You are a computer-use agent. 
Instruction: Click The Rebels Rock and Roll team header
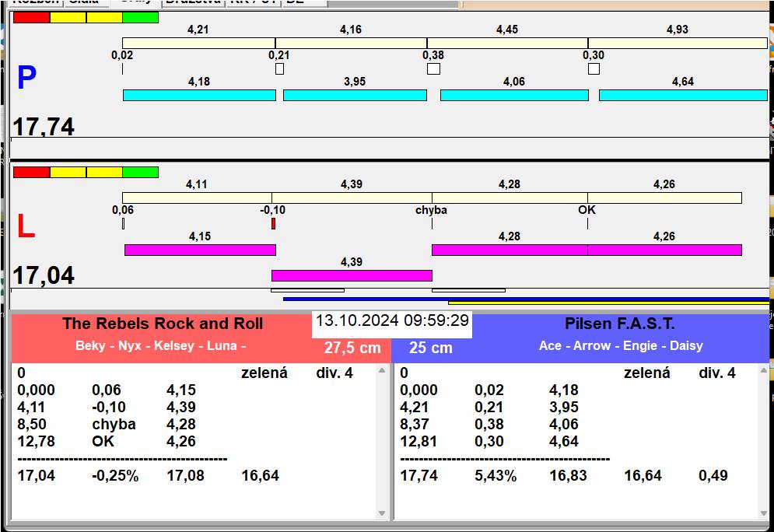163,324
